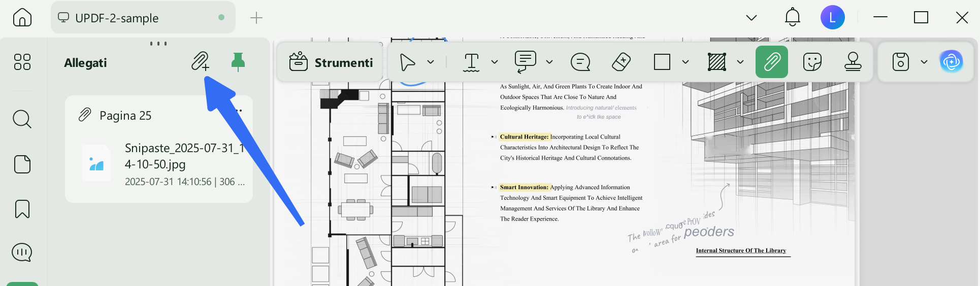The height and width of the screenshot is (286, 980).
Task: Click Internal Structure Of The Library caption
Action: click(741, 251)
